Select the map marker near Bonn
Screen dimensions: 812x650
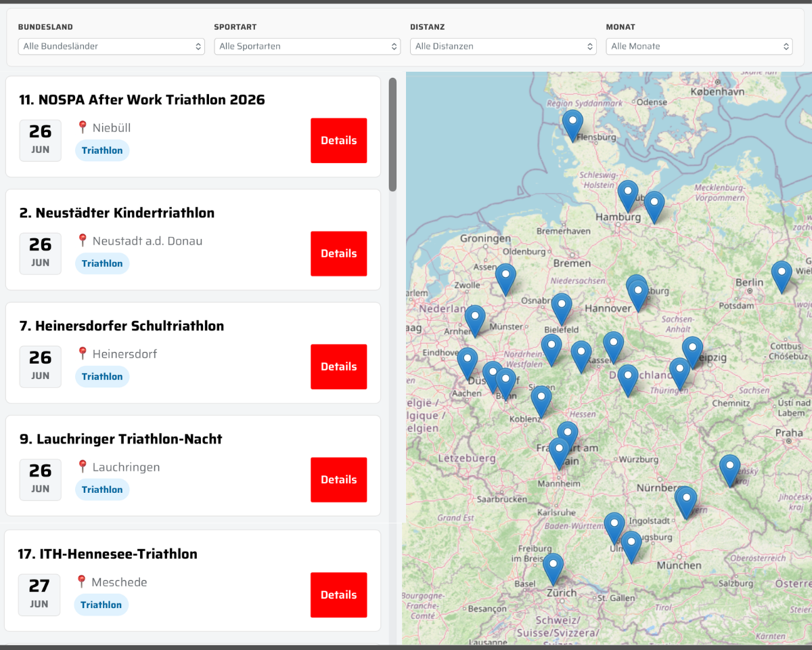click(505, 384)
